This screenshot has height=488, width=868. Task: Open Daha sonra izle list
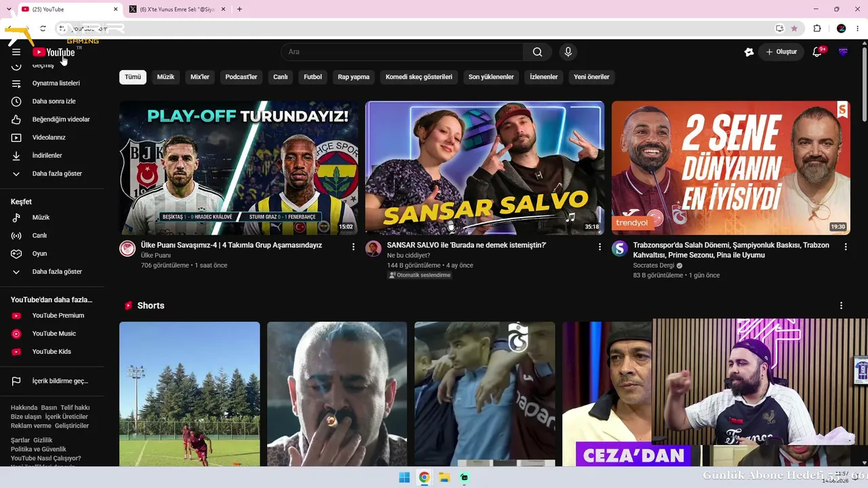click(x=56, y=102)
